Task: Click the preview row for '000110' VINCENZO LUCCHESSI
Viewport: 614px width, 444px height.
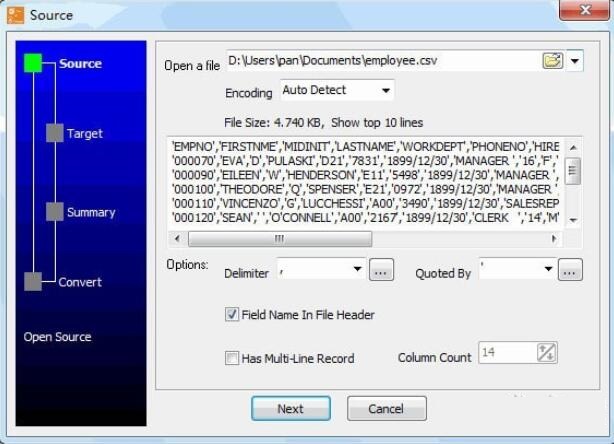Action: click(366, 203)
